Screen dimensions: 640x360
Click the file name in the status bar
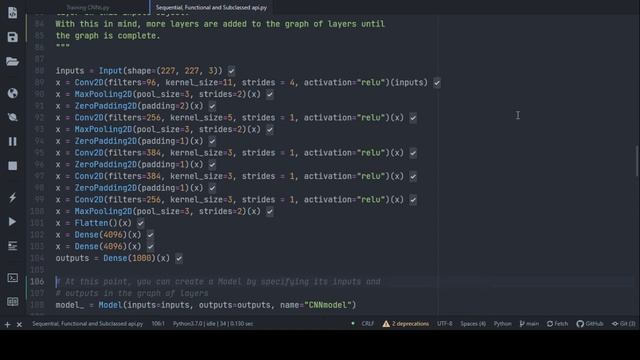[x=87, y=324]
